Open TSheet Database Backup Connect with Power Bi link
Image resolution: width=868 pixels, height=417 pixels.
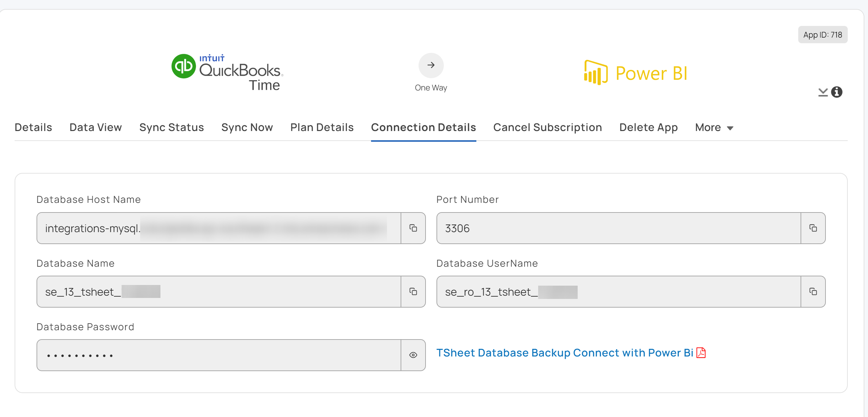565,352
